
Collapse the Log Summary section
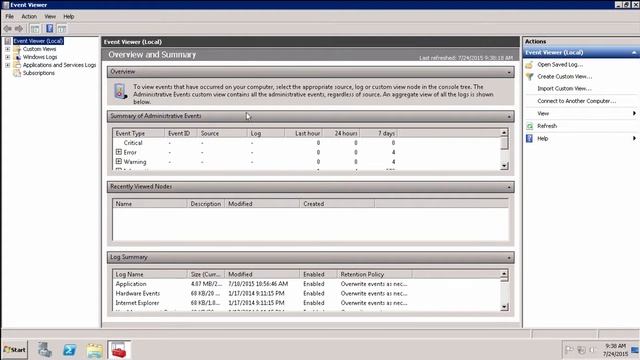[x=509, y=258]
